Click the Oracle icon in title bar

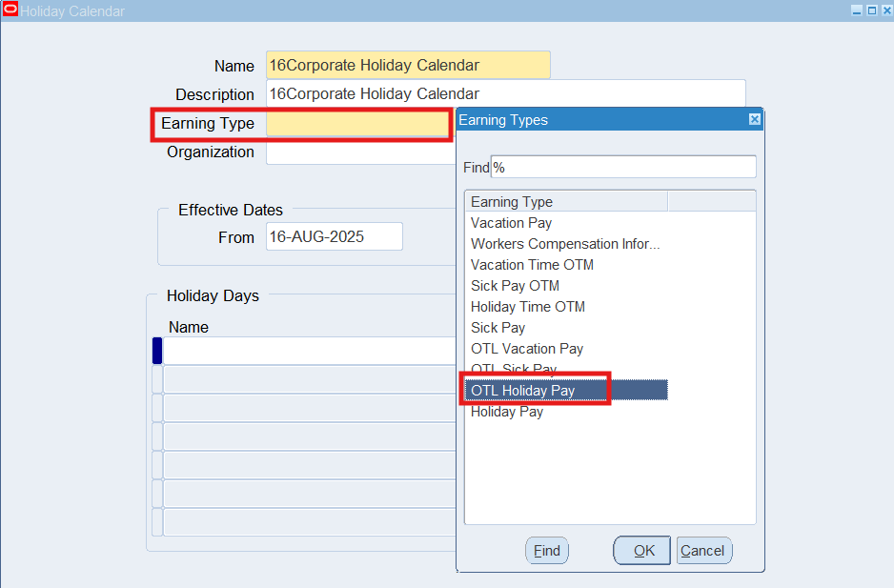point(10,10)
